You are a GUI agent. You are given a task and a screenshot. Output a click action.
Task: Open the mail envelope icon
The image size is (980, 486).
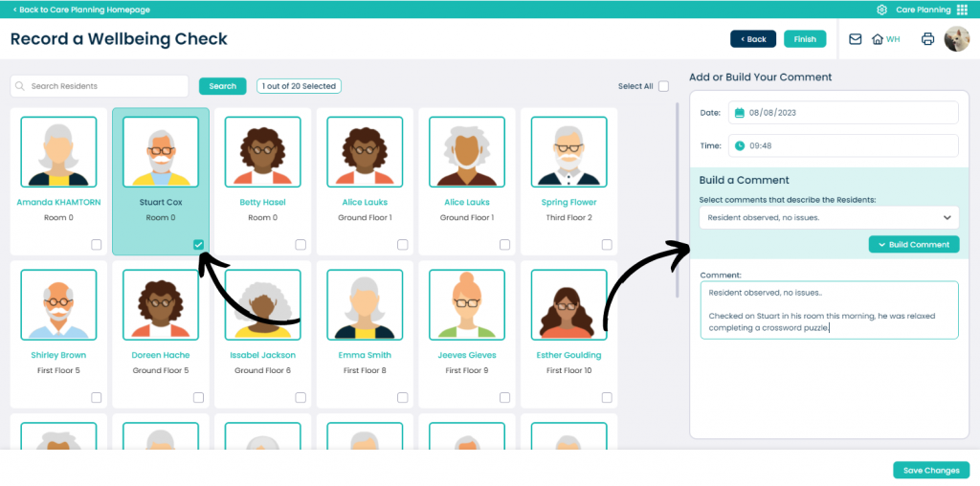click(x=855, y=38)
